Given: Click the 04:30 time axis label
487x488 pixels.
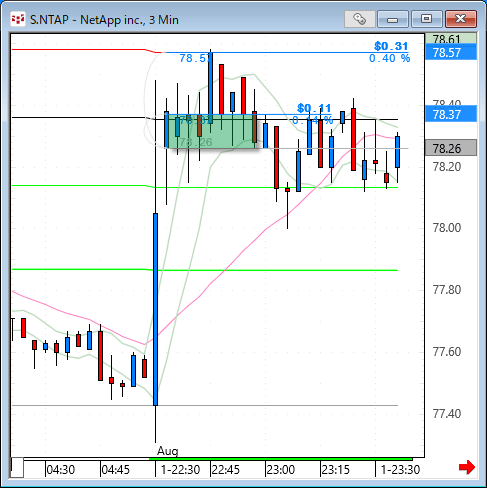Looking at the screenshot, I should [60, 470].
